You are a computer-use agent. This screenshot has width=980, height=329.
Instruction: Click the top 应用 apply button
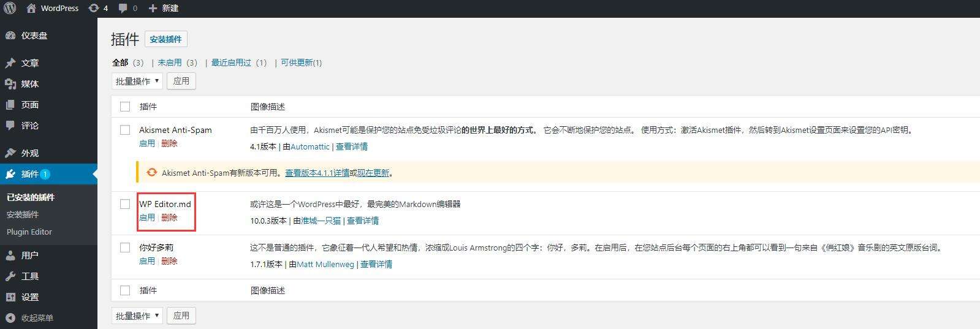[181, 81]
